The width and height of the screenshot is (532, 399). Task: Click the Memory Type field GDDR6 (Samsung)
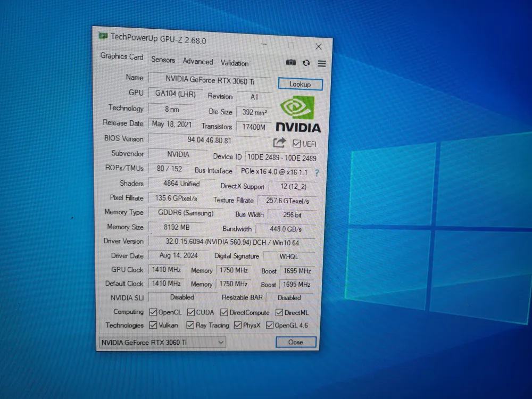click(x=186, y=213)
